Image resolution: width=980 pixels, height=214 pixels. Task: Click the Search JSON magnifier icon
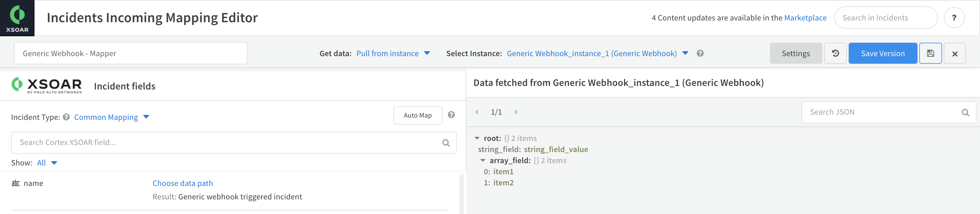[965, 112]
